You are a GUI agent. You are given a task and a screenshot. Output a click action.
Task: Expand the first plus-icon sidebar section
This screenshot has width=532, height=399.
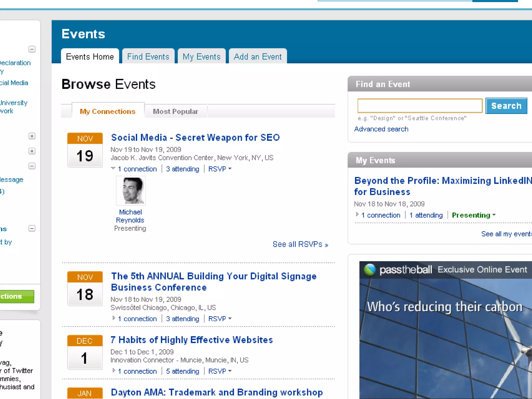pos(32,136)
